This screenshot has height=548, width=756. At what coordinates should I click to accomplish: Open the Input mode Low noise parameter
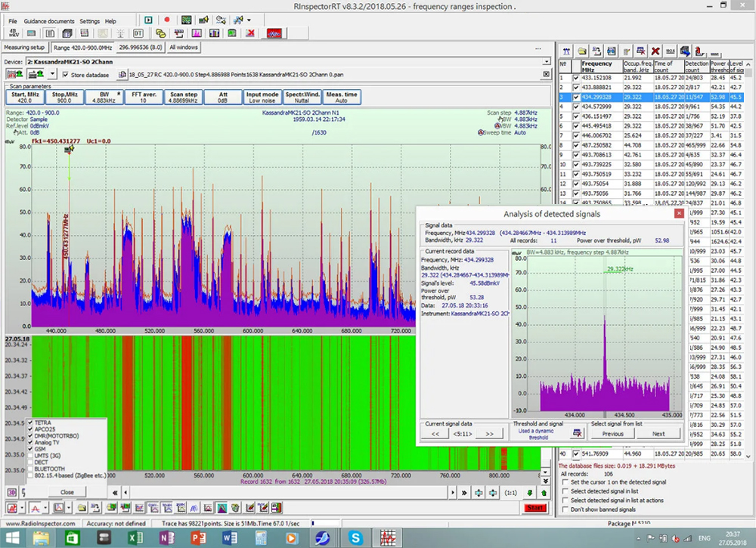tap(262, 98)
